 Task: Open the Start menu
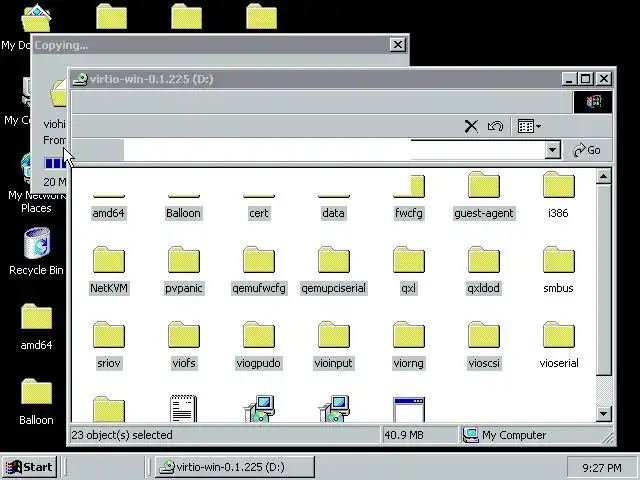click(29, 467)
